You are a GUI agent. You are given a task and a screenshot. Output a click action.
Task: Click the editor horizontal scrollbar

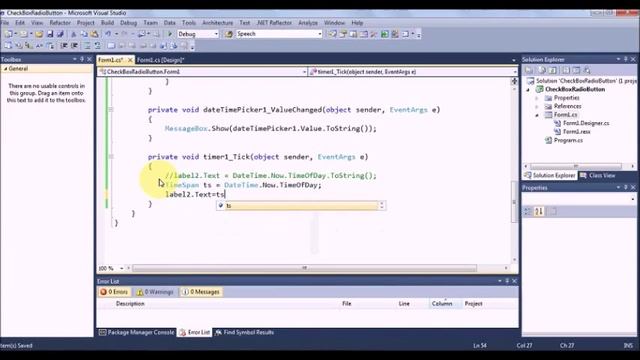point(304,269)
